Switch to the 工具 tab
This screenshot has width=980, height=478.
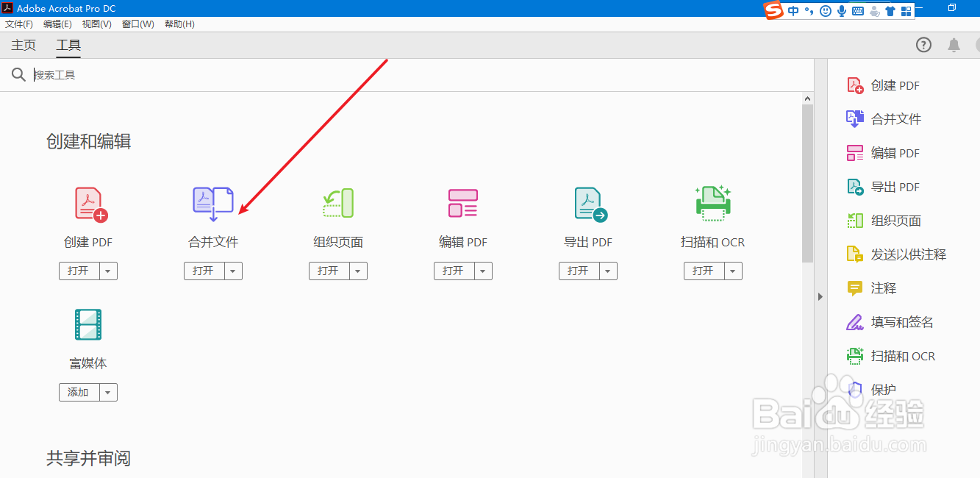click(x=68, y=45)
